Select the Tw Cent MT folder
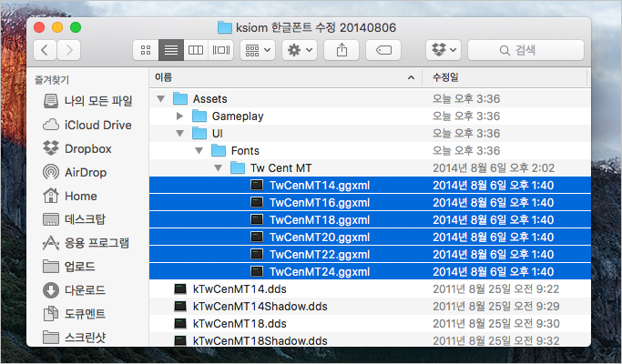This screenshot has height=364, width=622. point(370,168)
